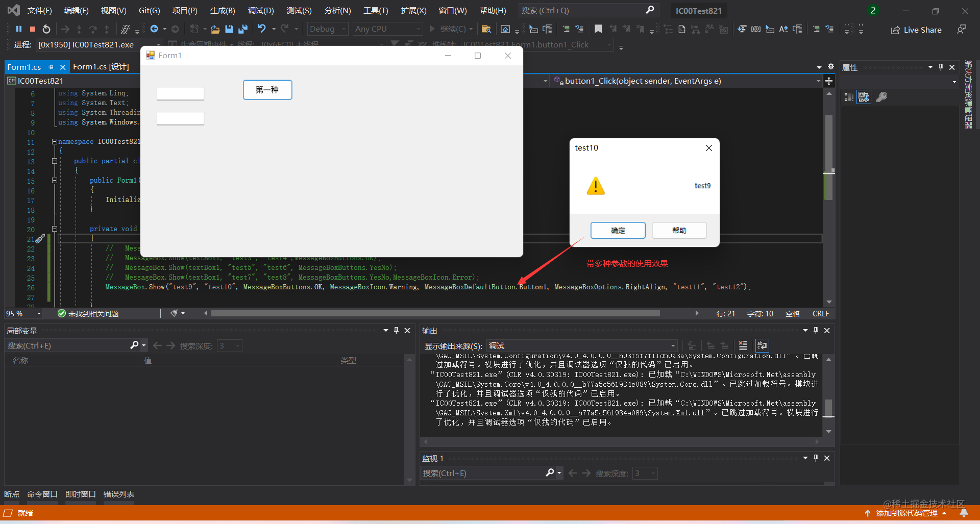Open the process dropdown for IC00Test821.exe
Image resolution: width=980 pixels, height=524 pixels.
pos(100,45)
